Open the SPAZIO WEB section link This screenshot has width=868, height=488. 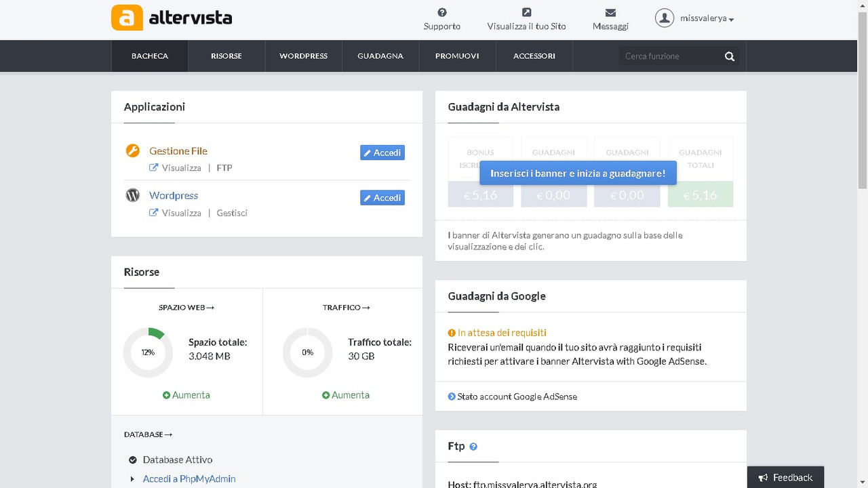coord(186,308)
